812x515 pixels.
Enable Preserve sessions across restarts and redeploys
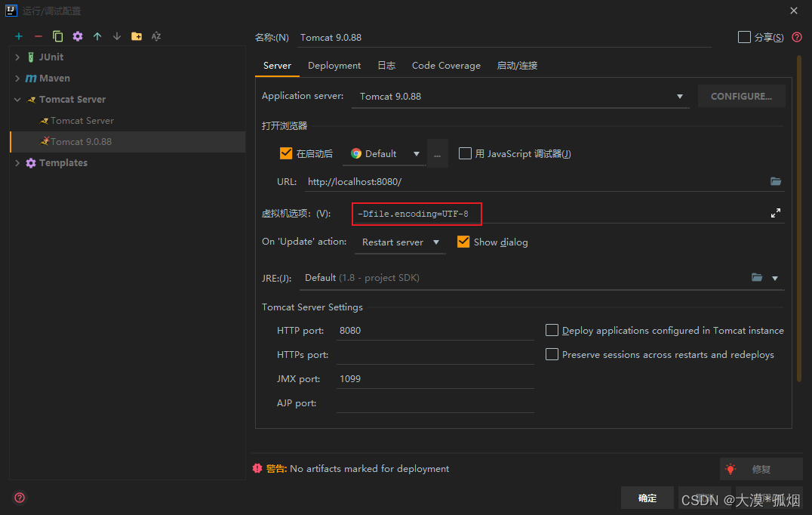pyautogui.click(x=552, y=354)
